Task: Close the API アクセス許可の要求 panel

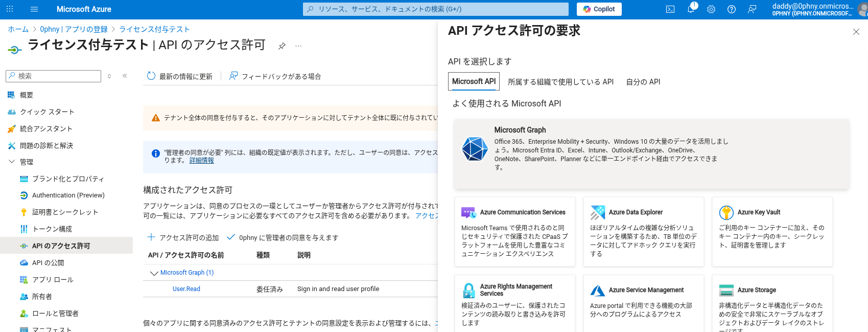Action: pos(856,32)
